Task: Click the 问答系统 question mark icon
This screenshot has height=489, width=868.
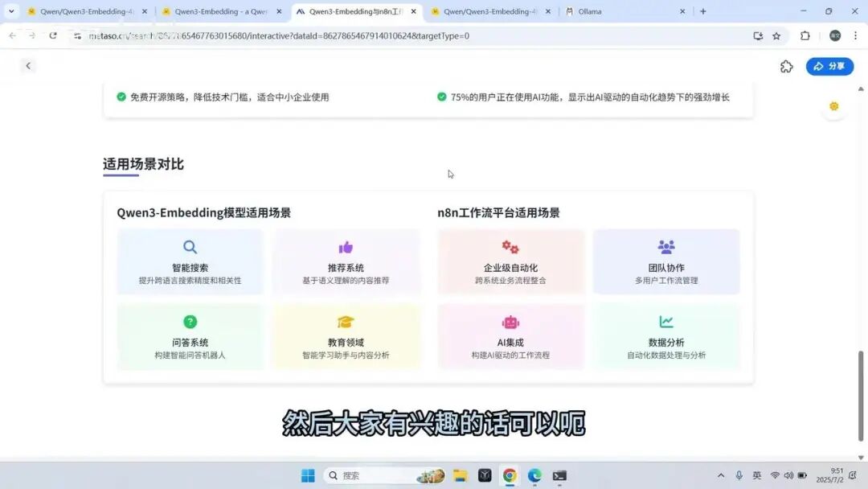Action: pyautogui.click(x=190, y=322)
